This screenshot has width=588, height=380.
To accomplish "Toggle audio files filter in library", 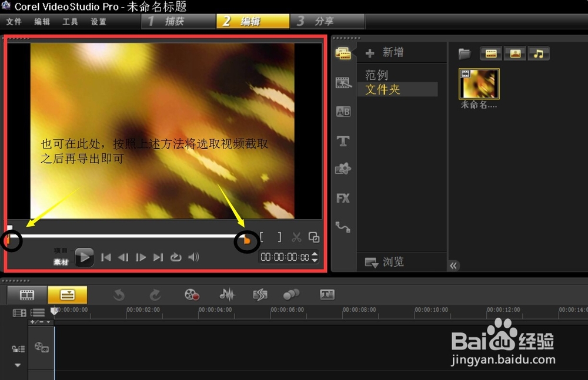I will tap(539, 53).
